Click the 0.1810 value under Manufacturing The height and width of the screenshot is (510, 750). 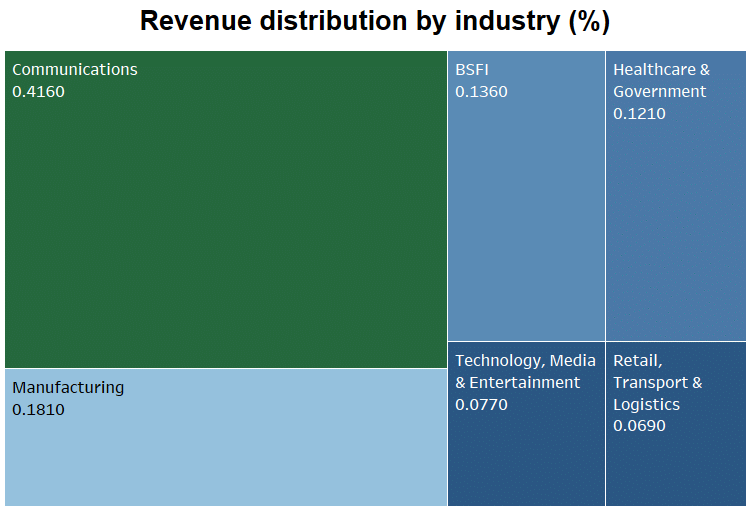[x=38, y=410]
